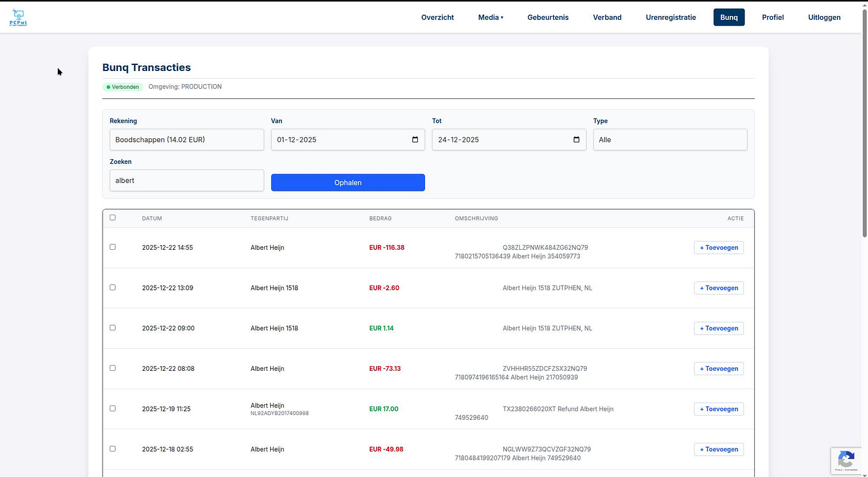Click Toevoegen for EUR -2.60 row
The height and width of the screenshot is (477, 868).
[719, 288]
